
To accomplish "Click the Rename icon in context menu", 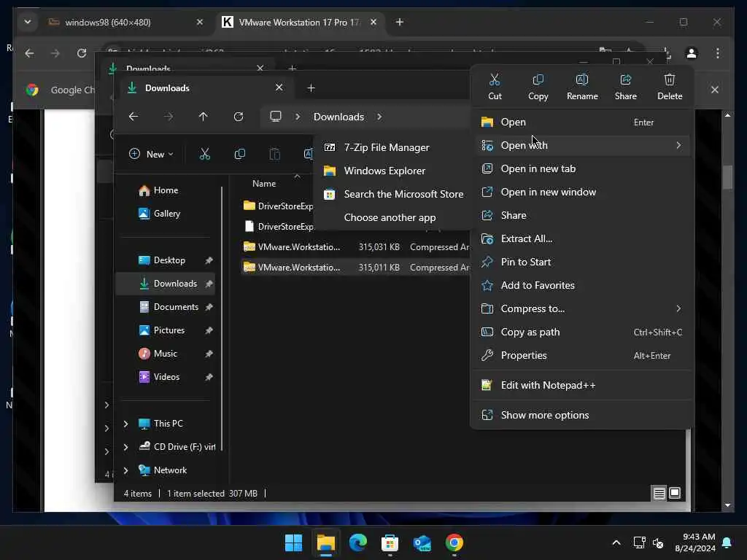I will tap(581, 80).
